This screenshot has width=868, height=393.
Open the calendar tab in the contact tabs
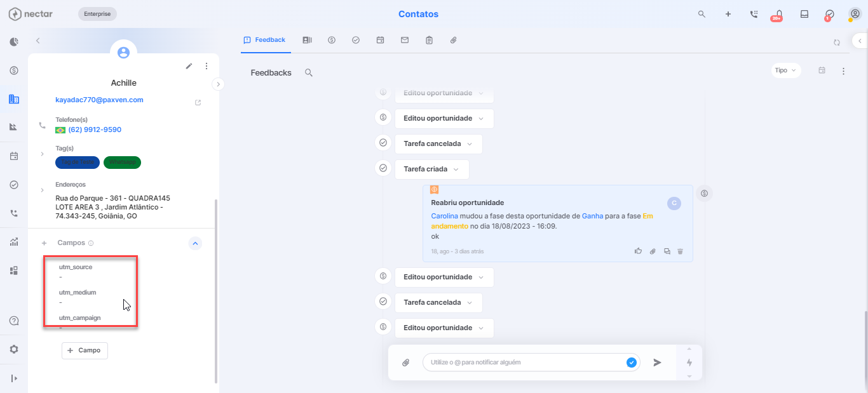(x=380, y=40)
